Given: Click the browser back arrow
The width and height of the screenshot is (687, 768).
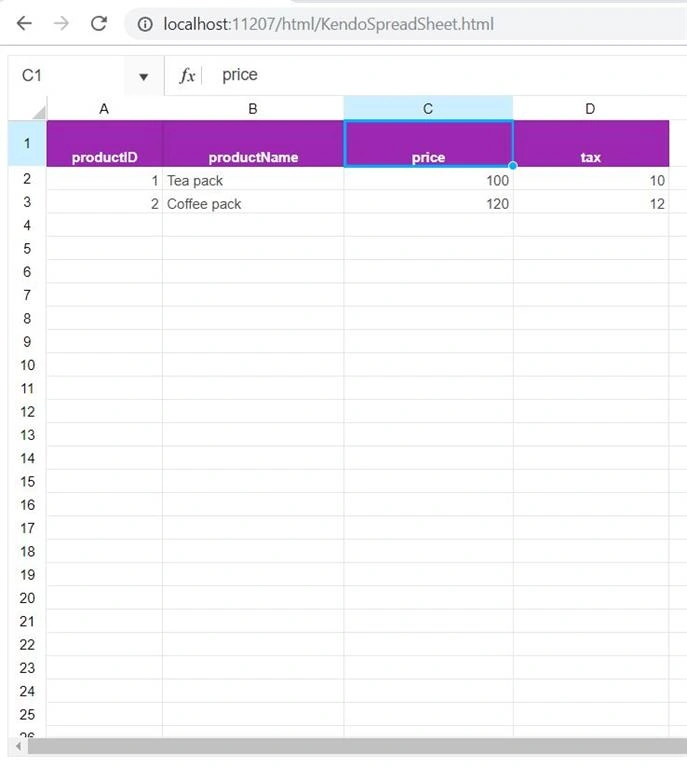Looking at the screenshot, I should (x=24, y=23).
